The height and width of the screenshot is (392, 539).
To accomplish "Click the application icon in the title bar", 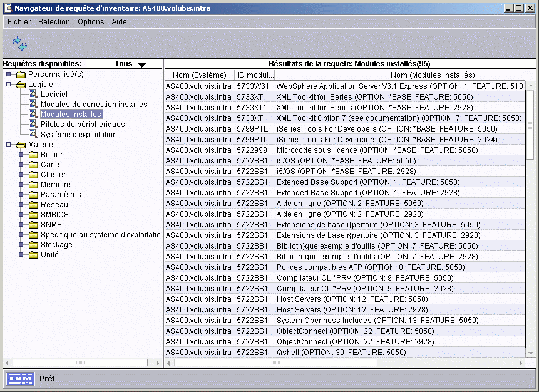I will [8, 8].
